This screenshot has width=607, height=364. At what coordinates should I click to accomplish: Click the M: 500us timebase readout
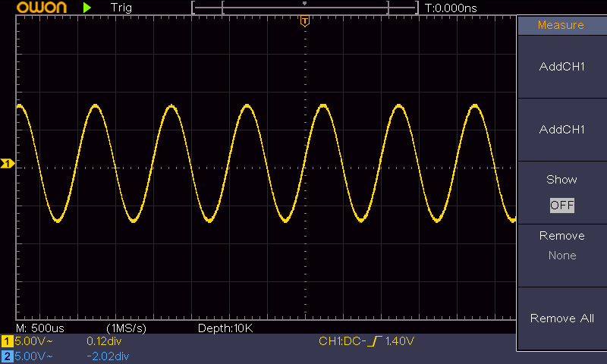pyautogui.click(x=40, y=328)
